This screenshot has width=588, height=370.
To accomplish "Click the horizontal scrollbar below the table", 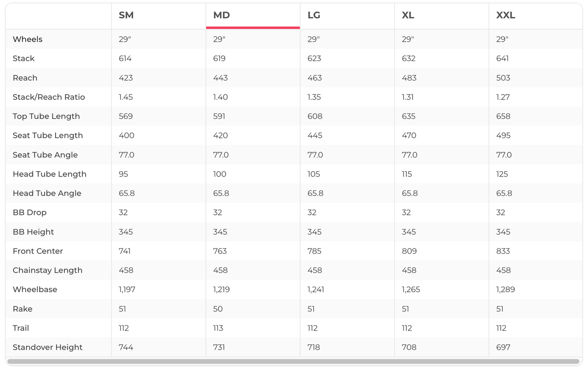I will 294,361.
